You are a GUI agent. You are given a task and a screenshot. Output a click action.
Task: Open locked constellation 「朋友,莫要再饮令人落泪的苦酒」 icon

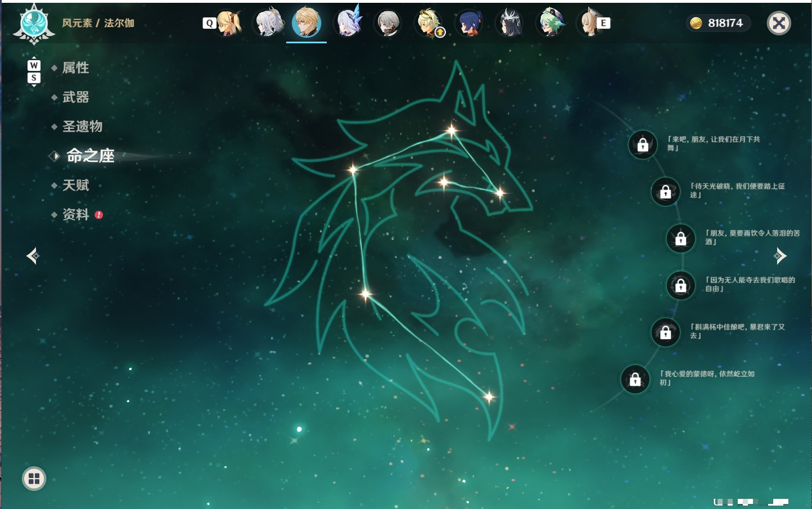(x=680, y=238)
